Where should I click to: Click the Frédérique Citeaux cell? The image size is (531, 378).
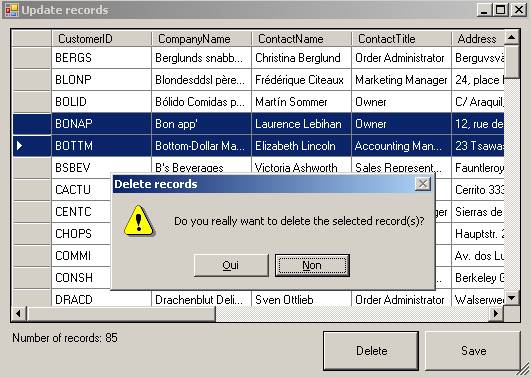301,80
